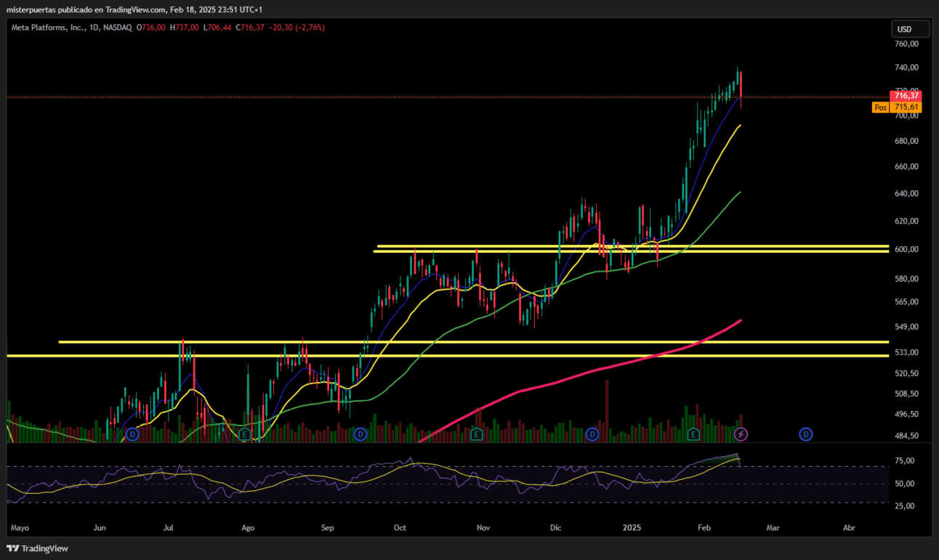This screenshot has height=560, width=939.
Task: Click the 600,00 price axis label
Action: click(908, 249)
